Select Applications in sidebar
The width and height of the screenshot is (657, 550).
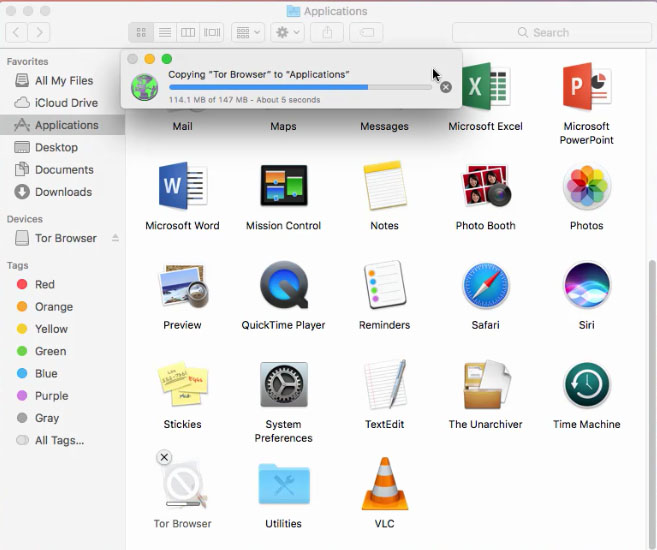[x=62, y=125]
